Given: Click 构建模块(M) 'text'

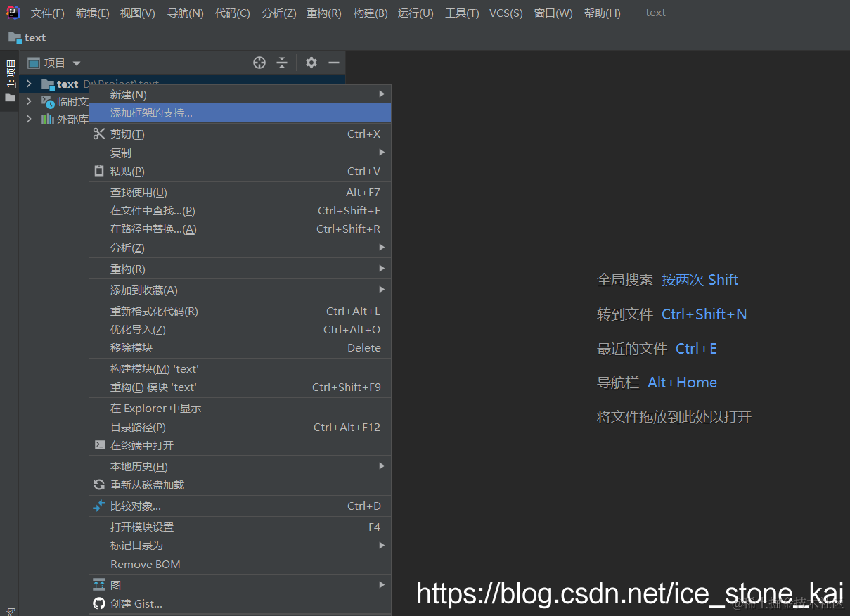Looking at the screenshot, I should click(x=240, y=368).
